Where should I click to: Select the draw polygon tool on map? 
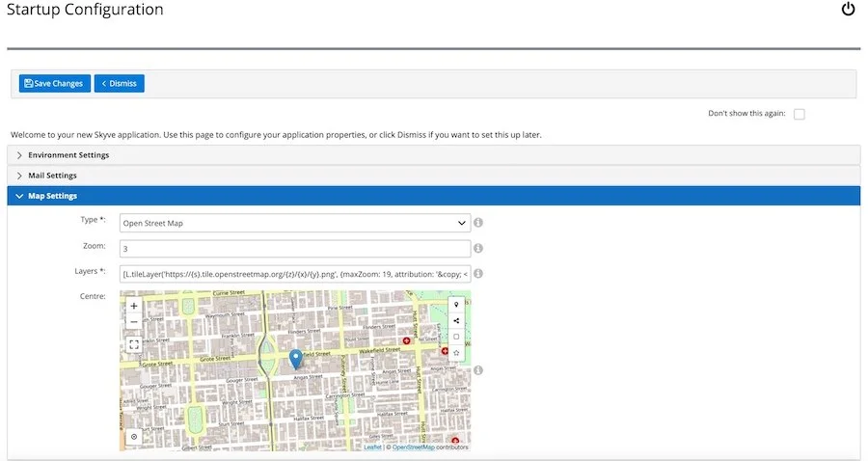point(456,353)
